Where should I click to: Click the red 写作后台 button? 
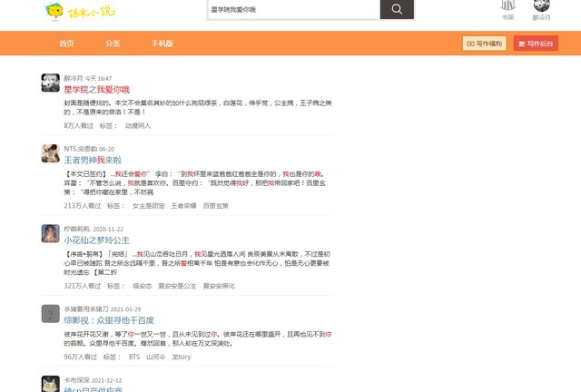click(x=536, y=44)
